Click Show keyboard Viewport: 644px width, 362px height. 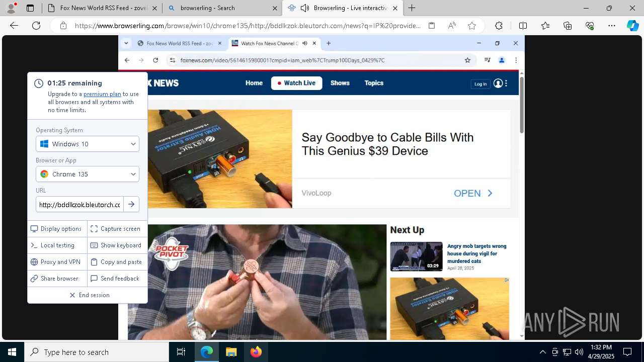(118, 245)
